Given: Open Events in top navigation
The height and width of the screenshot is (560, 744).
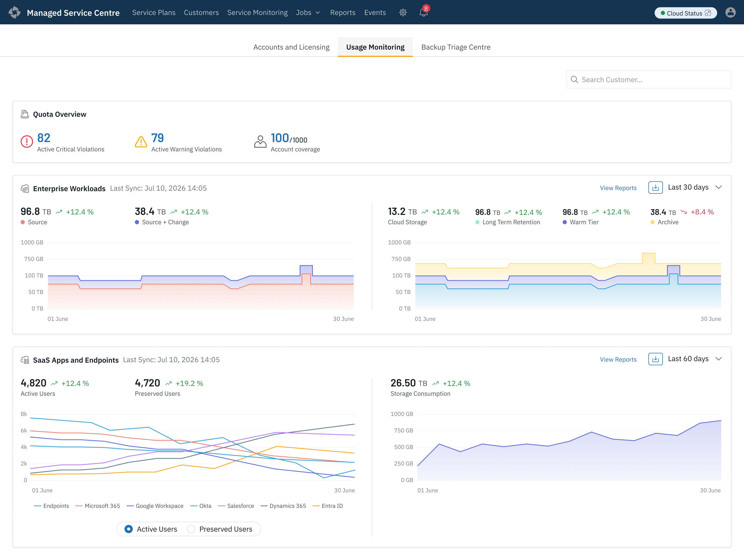Looking at the screenshot, I should pyautogui.click(x=375, y=12).
